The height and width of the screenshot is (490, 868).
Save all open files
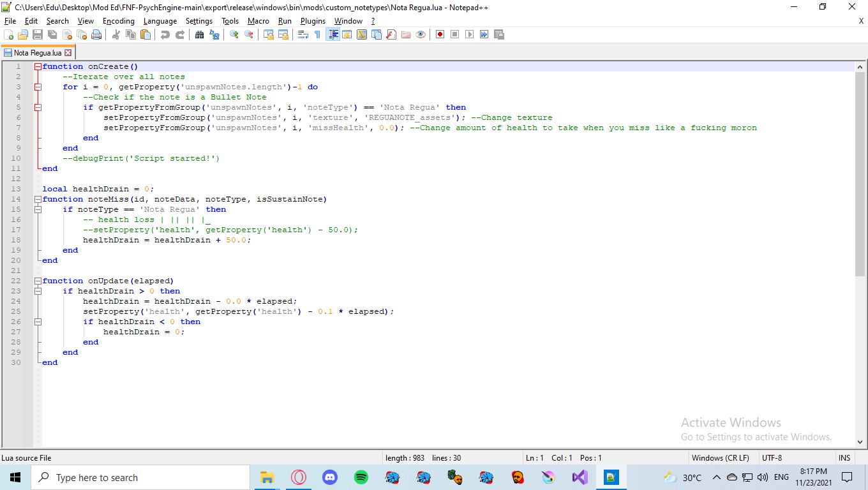click(x=52, y=34)
